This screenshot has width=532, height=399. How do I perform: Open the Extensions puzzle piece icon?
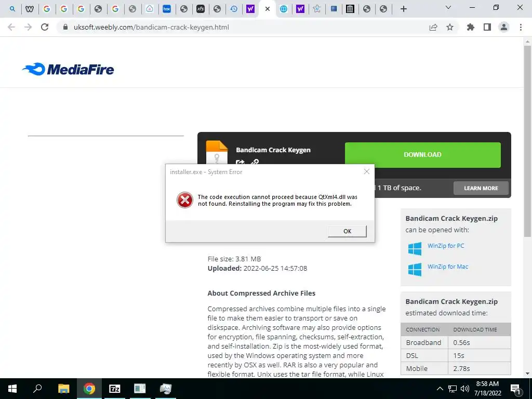(x=470, y=27)
